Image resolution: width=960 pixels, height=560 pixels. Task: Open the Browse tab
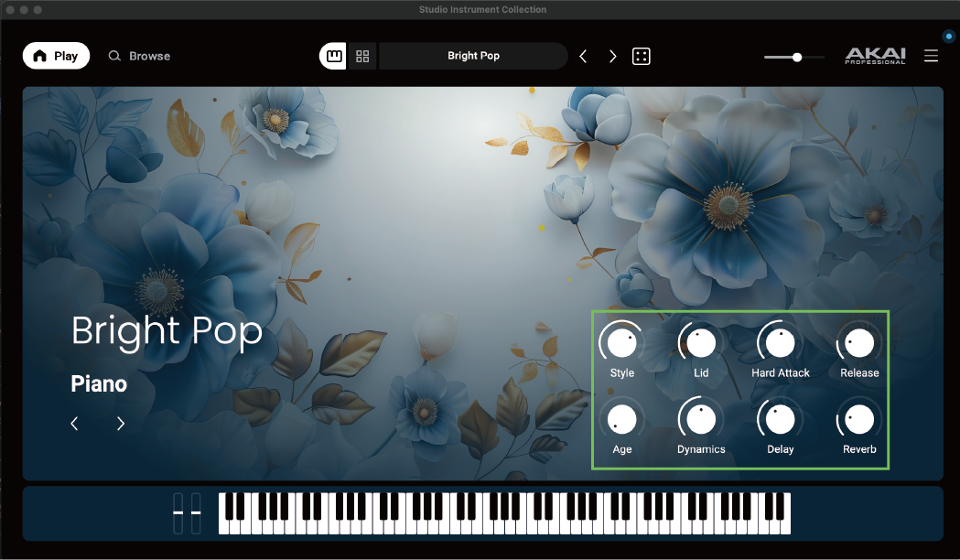[x=140, y=56]
